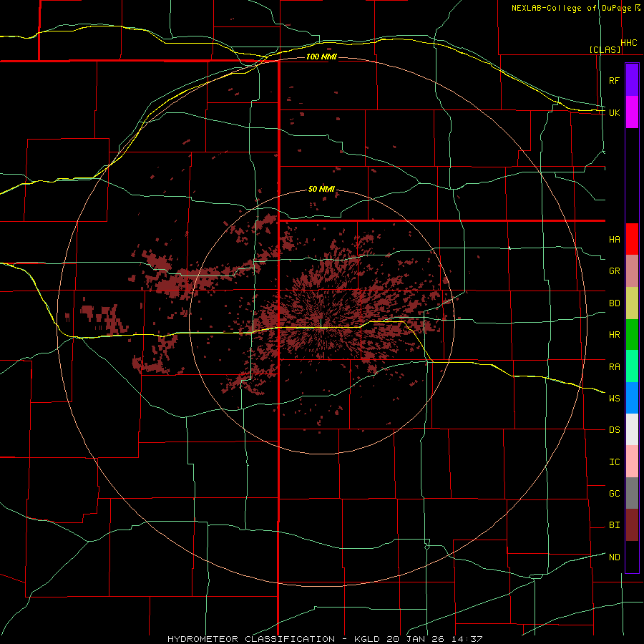644x644 pixels.
Task: Click the BI legend label
Action: 614,525
